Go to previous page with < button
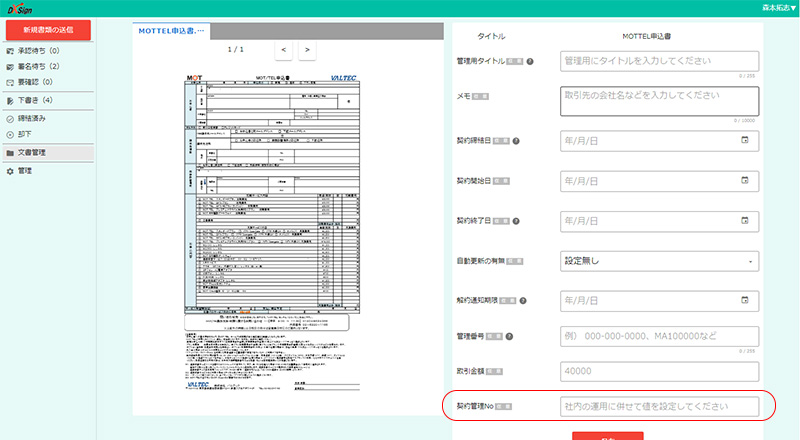The height and width of the screenshot is (440, 800). coord(284,50)
